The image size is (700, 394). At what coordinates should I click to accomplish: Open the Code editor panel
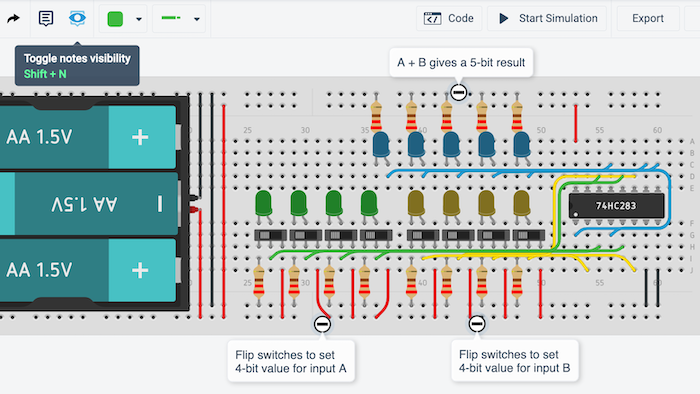point(449,18)
